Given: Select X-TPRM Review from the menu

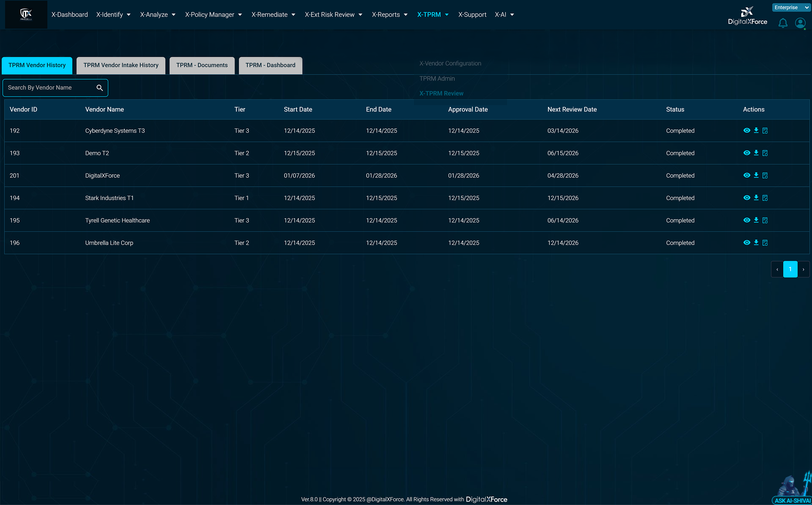Looking at the screenshot, I should tap(441, 93).
